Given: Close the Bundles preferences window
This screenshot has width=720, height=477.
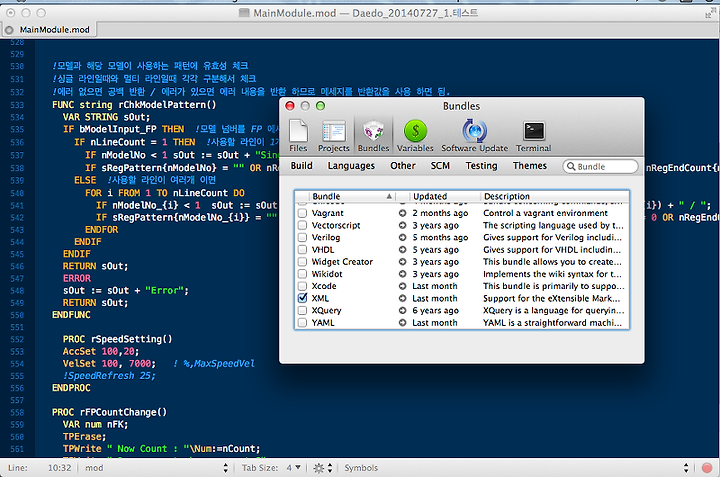Looking at the screenshot, I should point(290,106).
